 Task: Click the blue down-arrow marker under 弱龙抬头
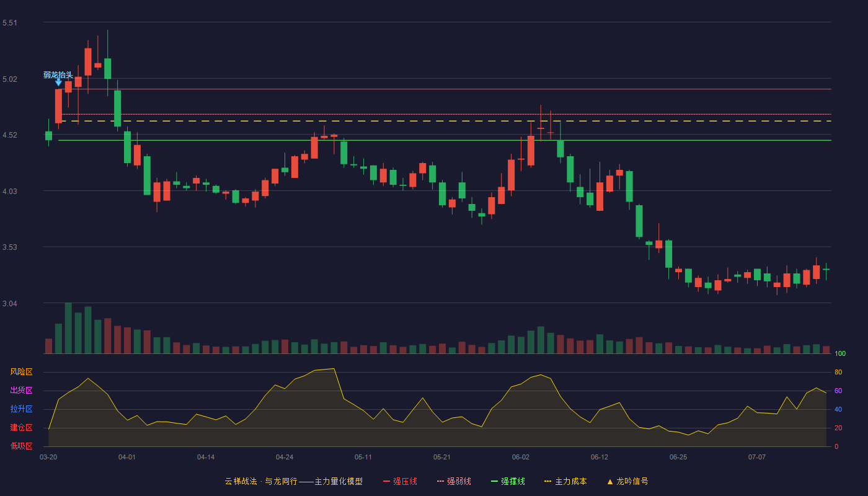click(x=58, y=82)
